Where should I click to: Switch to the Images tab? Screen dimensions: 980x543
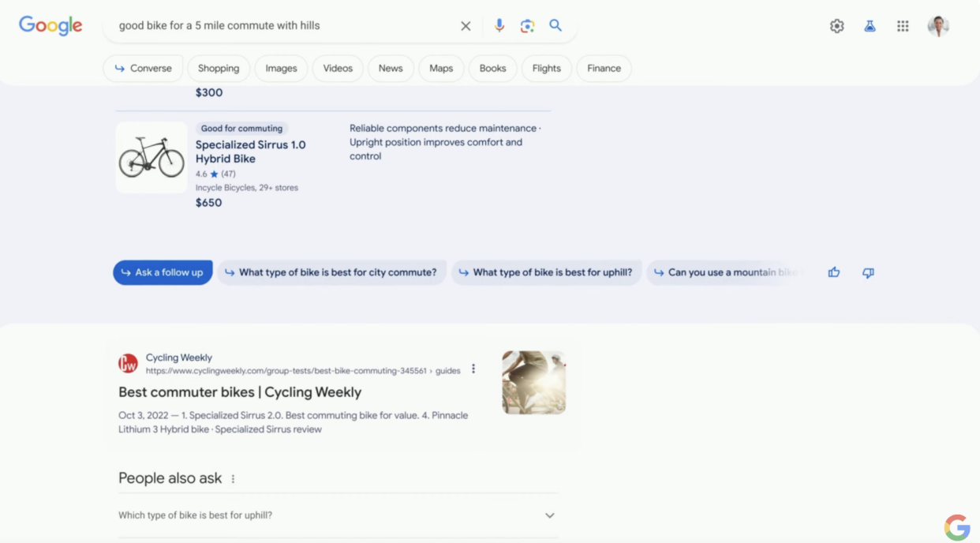[281, 69]
